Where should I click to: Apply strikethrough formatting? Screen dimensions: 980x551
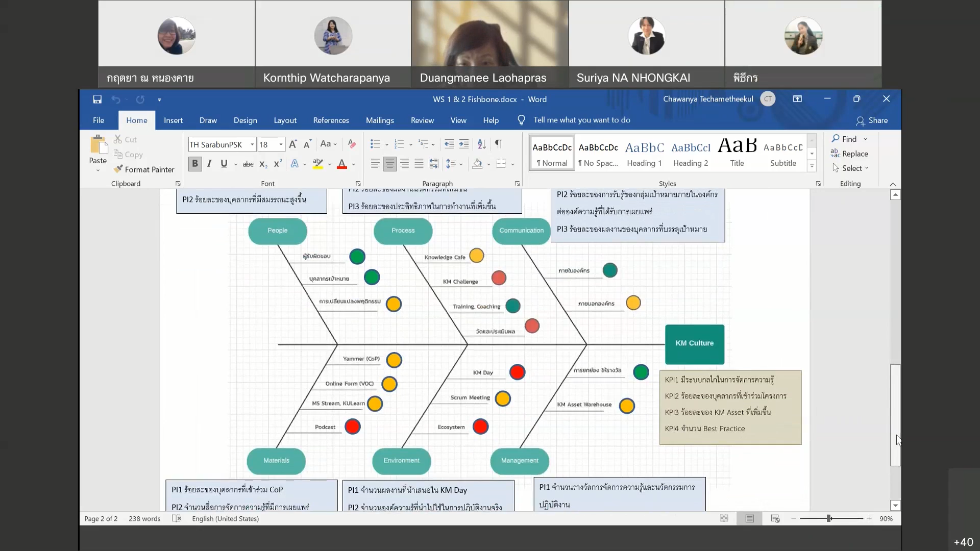[x=248, y=164]
